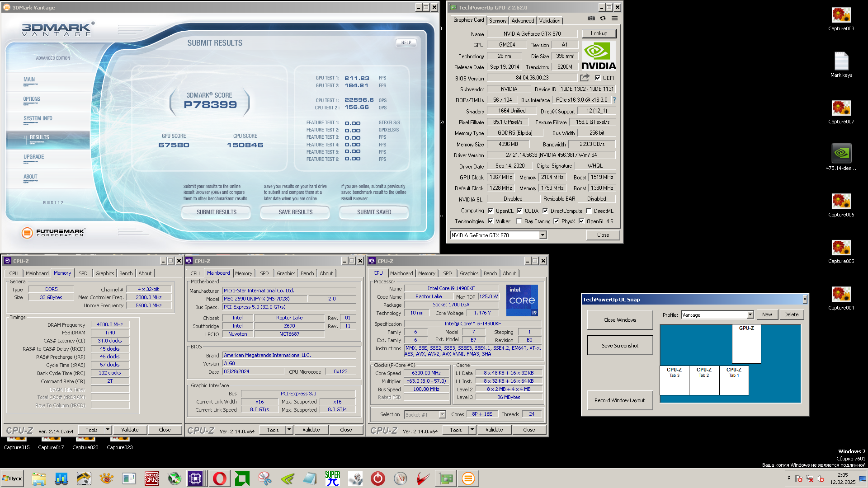Image resolution: width=868 pixels, height=488 pixels.
Task: Open the Bench tab in CPU tab CPU-Z window
Action: point(490,273)
